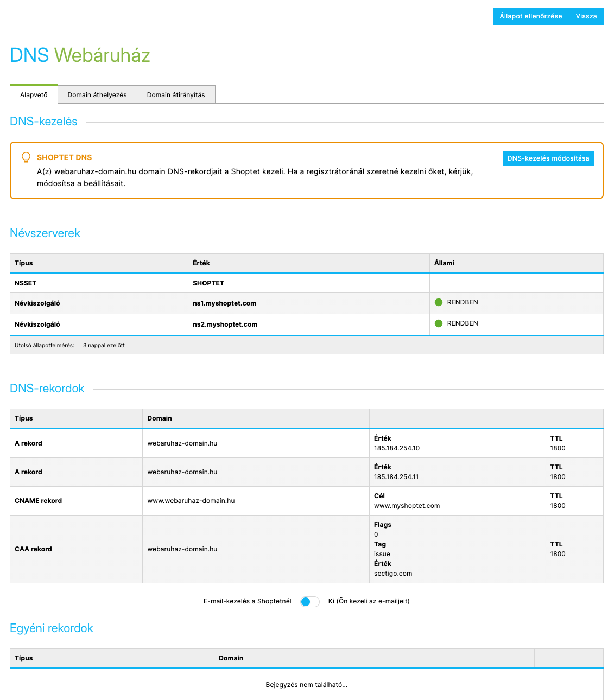The height and width of the screenshot is (700, 608).
Task: Click the 'Bejegyzés nem található...' empty message
Action: coord(307,685)
